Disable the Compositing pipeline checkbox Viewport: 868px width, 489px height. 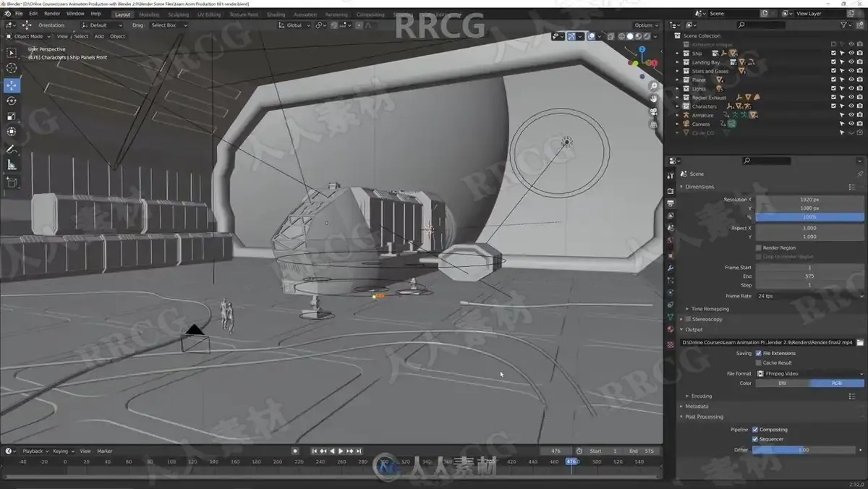click(x=755, y=430)
